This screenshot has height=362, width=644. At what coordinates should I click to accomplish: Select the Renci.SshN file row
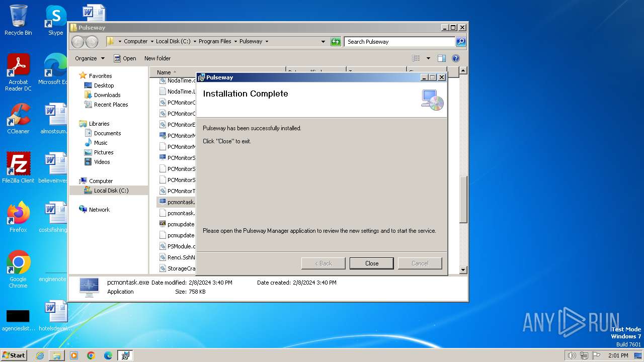[x=177, y=257]
